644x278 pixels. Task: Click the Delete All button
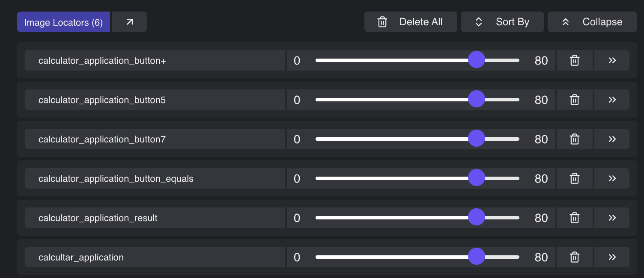click(x=411, y=22)
